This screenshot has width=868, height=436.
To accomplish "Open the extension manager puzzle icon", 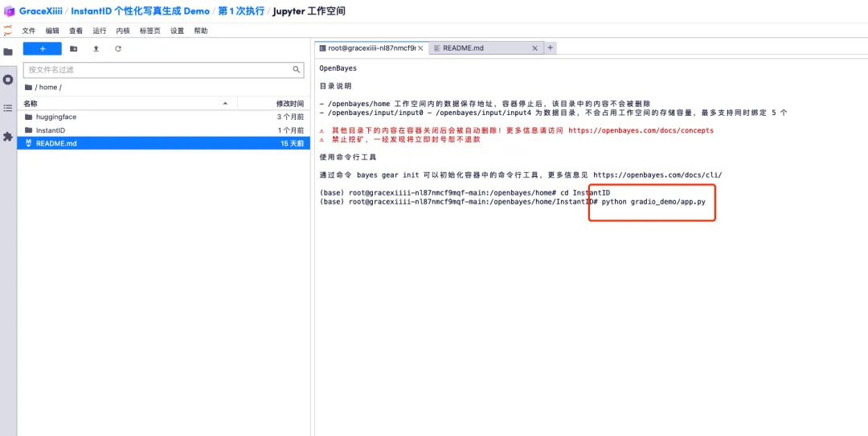I will [x=8, y=136].
